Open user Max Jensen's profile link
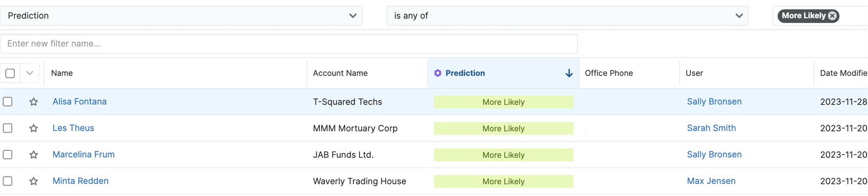 click(711, 181)
